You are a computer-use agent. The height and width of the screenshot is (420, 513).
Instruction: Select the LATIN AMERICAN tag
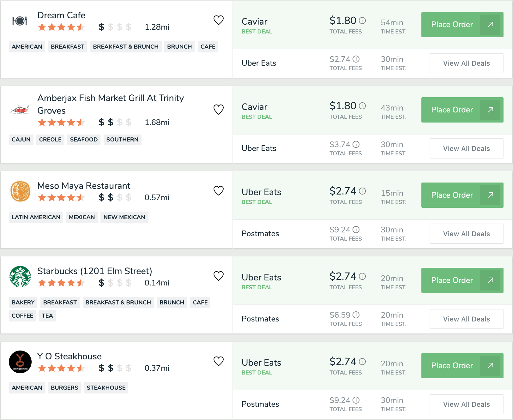36,217
